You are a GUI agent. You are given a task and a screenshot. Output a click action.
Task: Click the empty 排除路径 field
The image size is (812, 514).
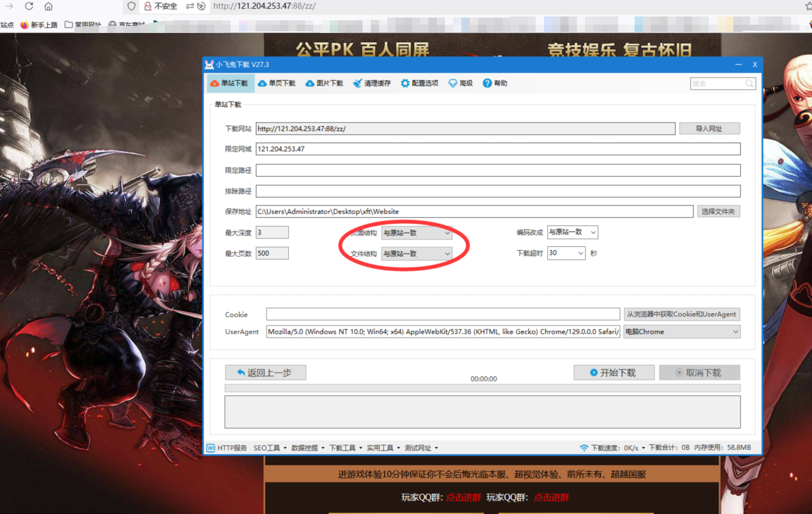click(498, 191)
